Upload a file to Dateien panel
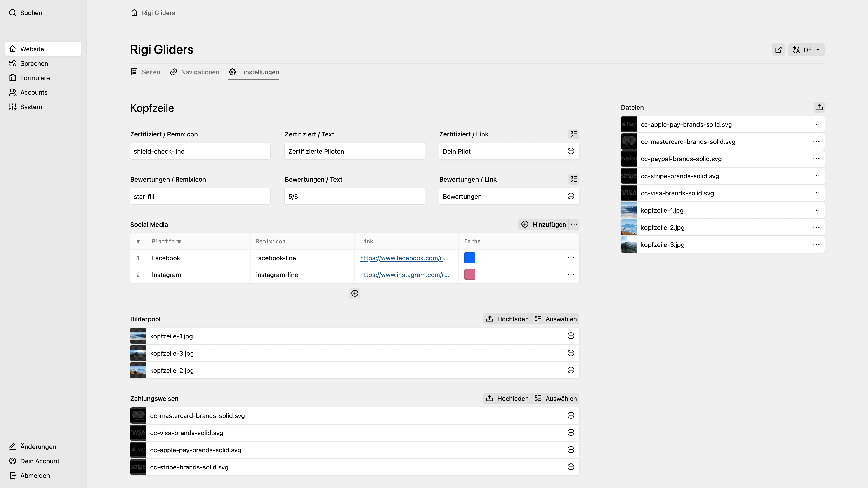Image resolution: width=868 pixels, height=488 pixels. coord(819,107)
